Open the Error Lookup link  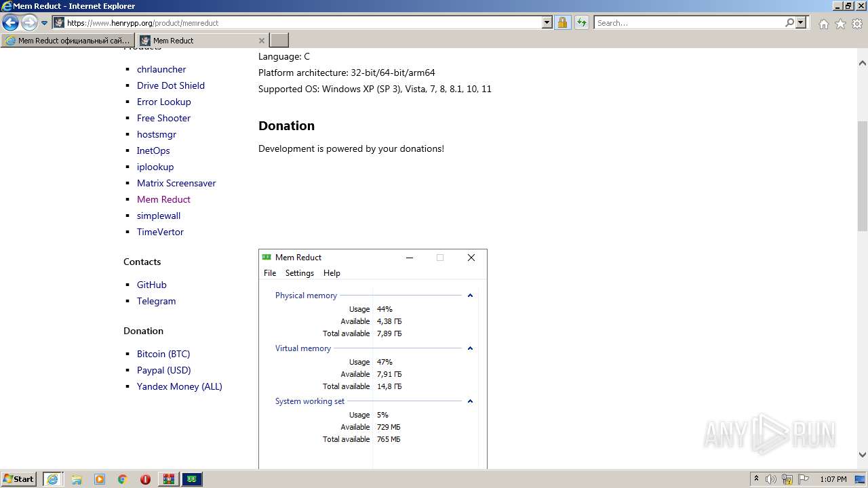[x=164, y=102]
